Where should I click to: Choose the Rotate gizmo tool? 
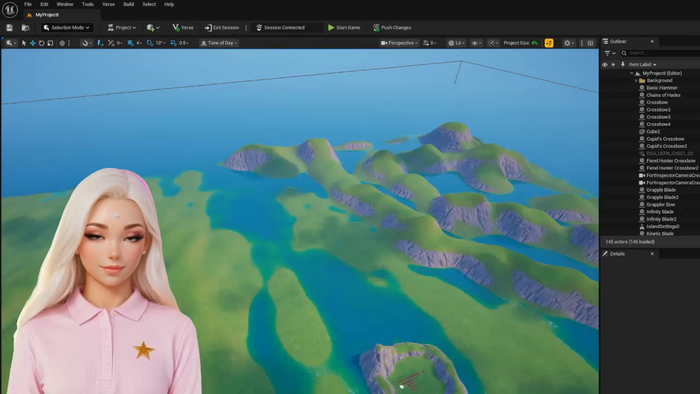pos(42,43)
